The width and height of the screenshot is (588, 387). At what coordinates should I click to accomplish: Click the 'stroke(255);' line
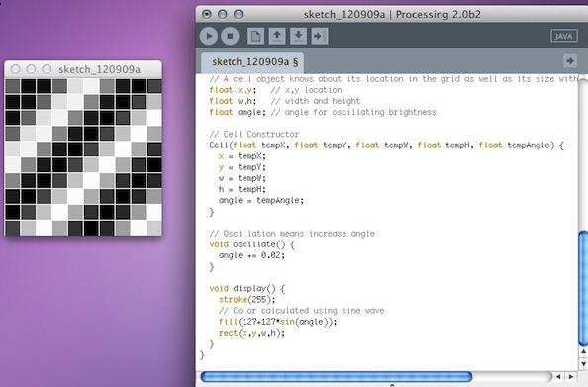point(247,300)
